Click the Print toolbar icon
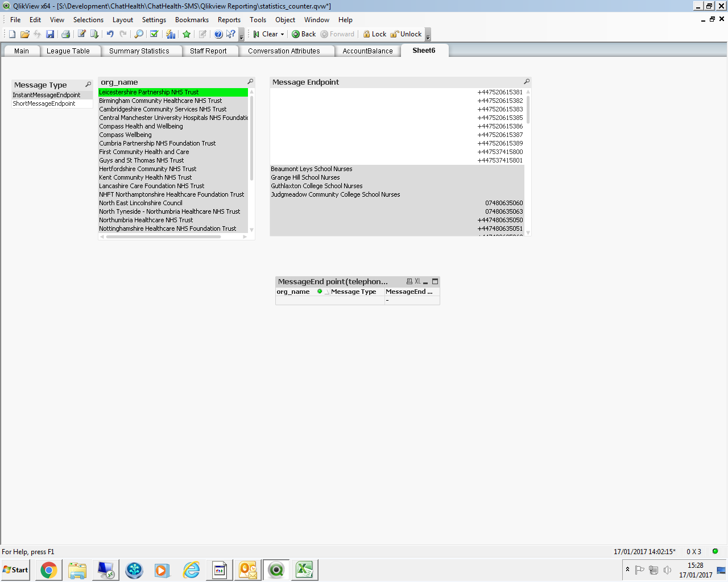The image size is (728, 582). pos(65,34)
